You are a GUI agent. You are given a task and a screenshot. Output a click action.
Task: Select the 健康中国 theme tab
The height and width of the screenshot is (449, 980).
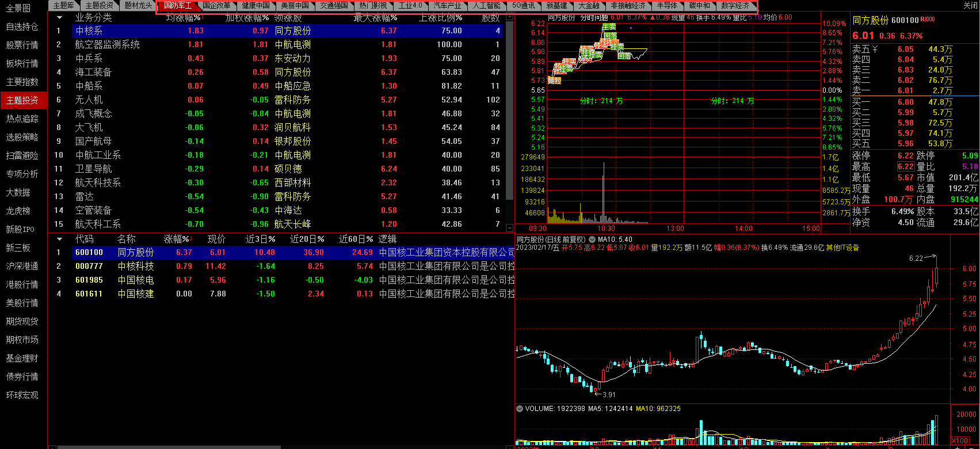pyautogui.click(x=256, y=5)
